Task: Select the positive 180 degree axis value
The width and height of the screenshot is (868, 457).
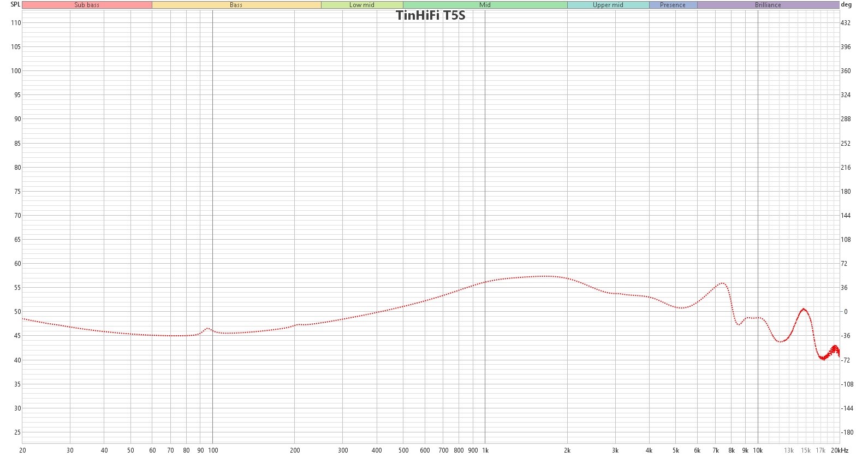Action: 846,192
